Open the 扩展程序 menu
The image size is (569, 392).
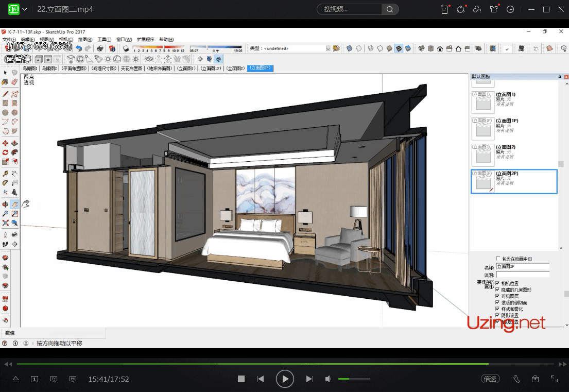click(x=146, y=39)
